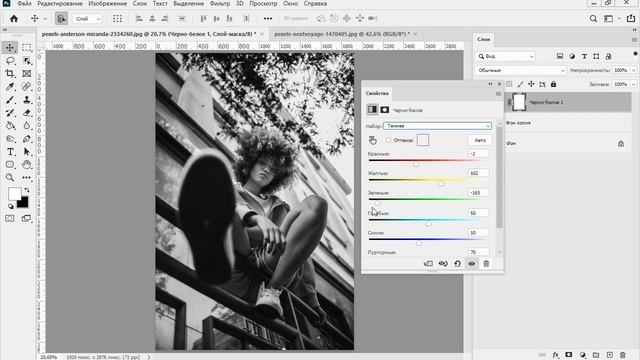The image size is (640, 360).
Task: Toggle lock position for the layer
Action: [x=531, y=84]
